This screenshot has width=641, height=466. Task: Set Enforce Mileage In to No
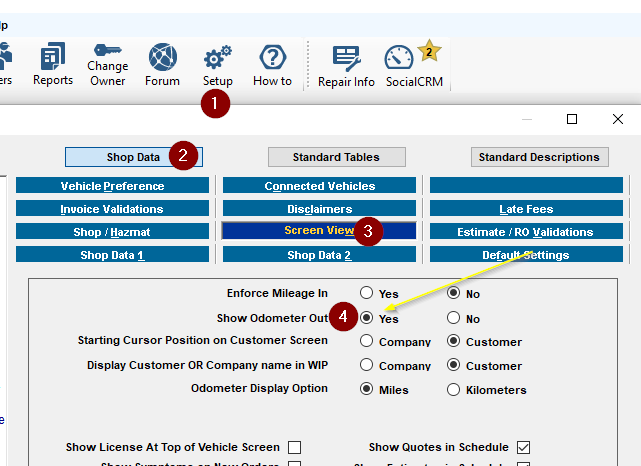click(453, 293)
